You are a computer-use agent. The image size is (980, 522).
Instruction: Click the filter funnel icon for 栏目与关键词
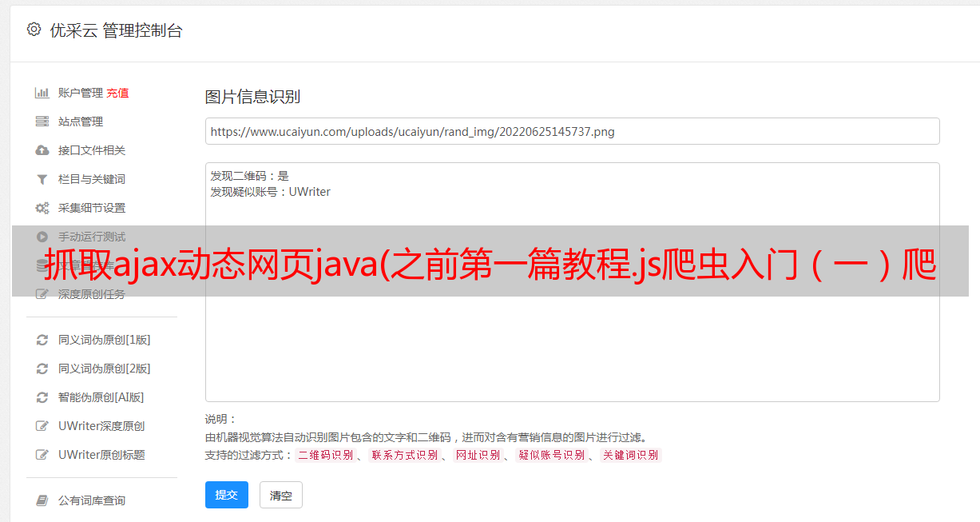pos(42,179)
